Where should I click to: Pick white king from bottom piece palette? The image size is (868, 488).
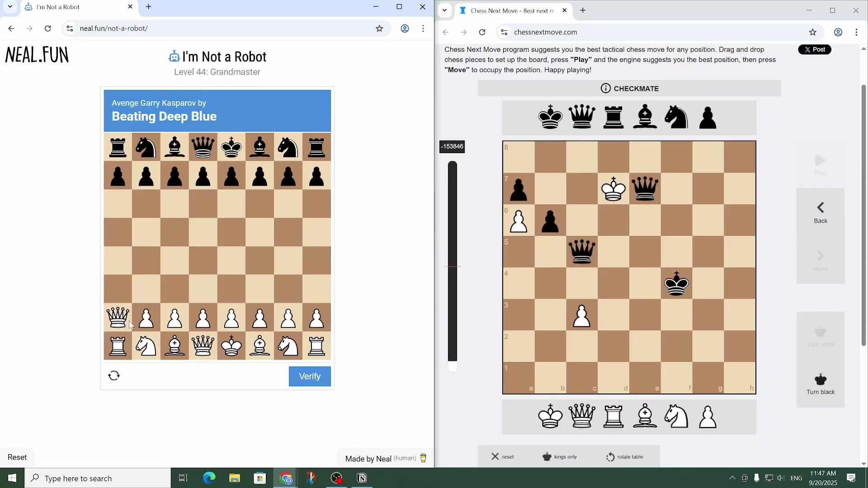click(x=551, y=416)
